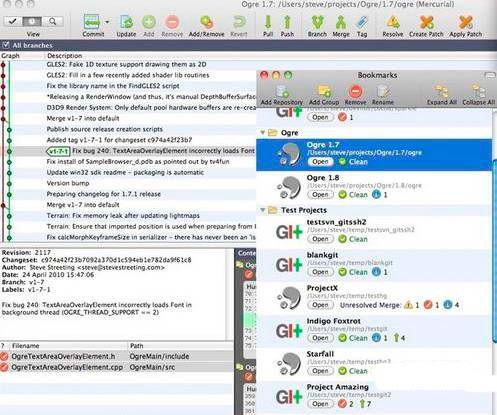Select the Ogre 1.8 bookmark row
The width and height of the screenshot is (497, 415).
pos(374,188)
